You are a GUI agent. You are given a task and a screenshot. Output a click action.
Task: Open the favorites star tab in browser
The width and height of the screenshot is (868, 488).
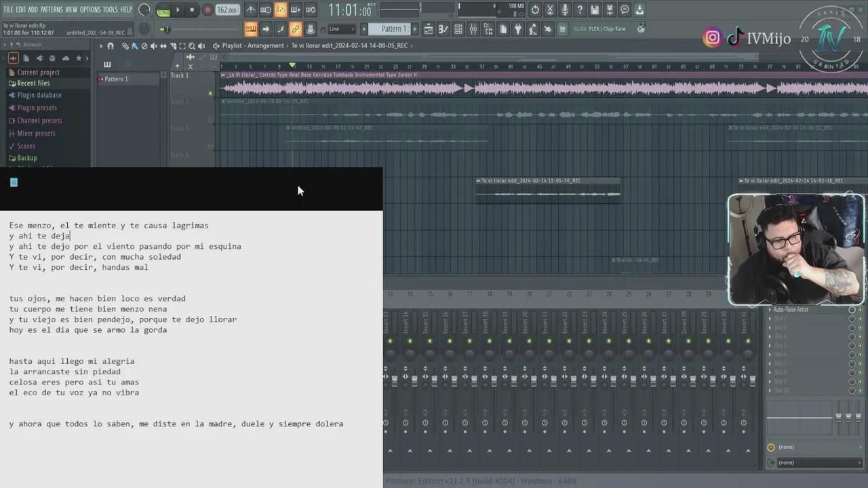coord(79,58)
